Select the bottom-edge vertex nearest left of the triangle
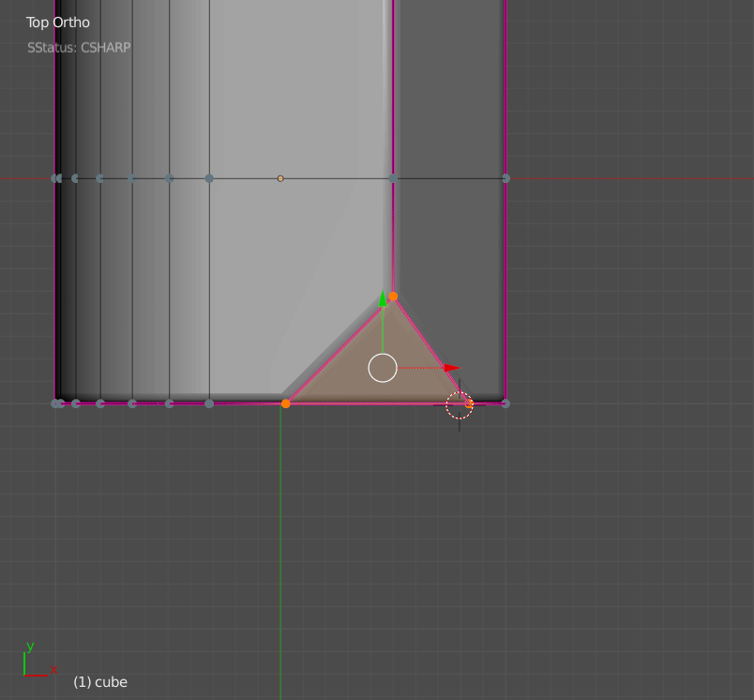The image size is (754, 700). 209,403
